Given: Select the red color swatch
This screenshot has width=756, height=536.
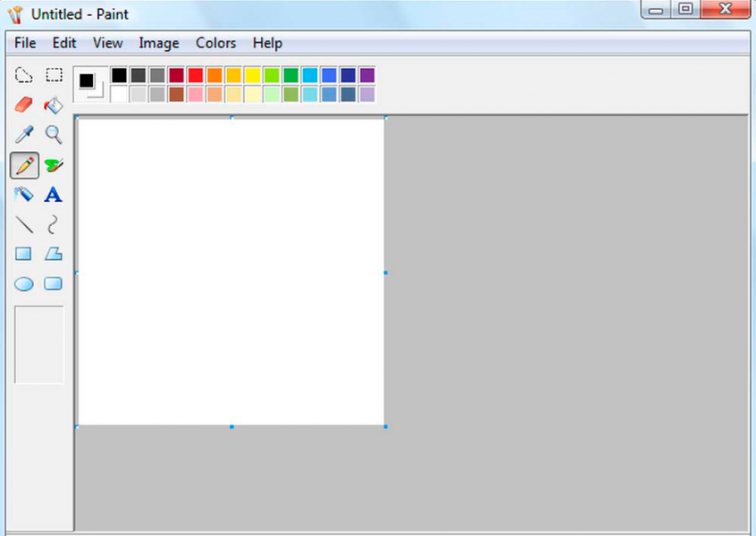Looking at the screenshot, I should tap(194, 75).
